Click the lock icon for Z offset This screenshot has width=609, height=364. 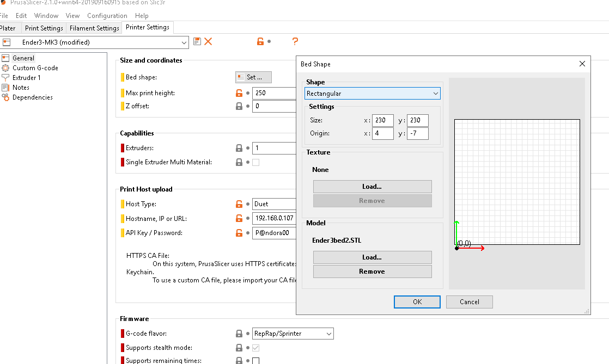pyautogui.click(x=239, y=106)
